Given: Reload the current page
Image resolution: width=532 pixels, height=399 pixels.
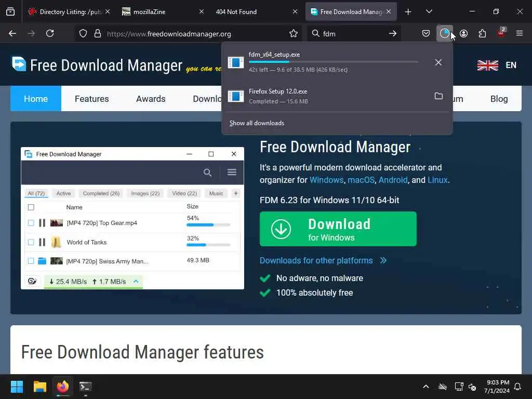Looking at the screenshot, I should coord(50,34).
